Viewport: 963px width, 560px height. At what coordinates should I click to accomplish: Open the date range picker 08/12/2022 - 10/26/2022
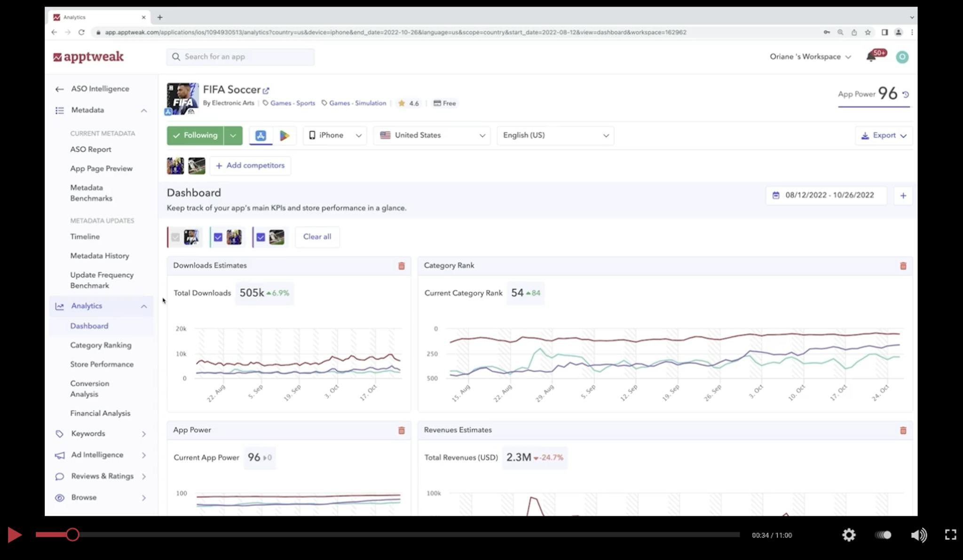tap(826, 195)
